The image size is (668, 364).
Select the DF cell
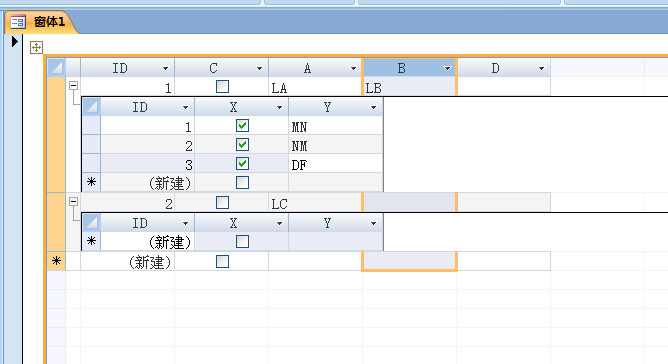coord(335,164)
